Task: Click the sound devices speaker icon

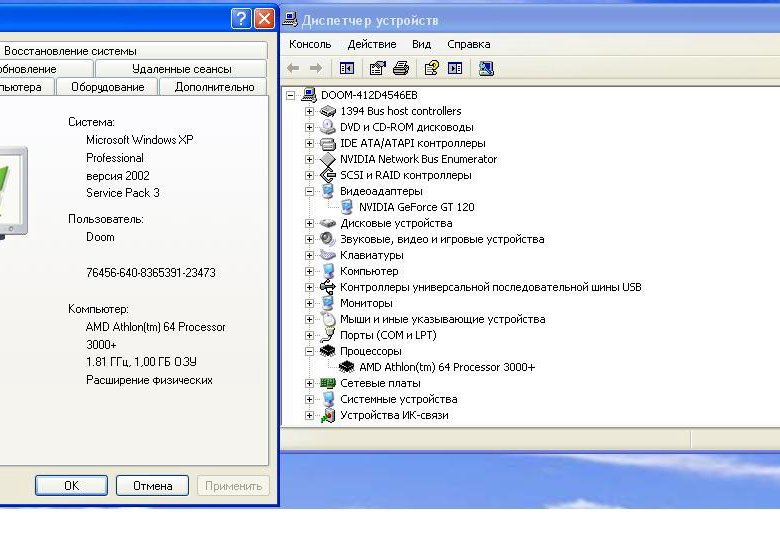Action: tap(328, 239)
